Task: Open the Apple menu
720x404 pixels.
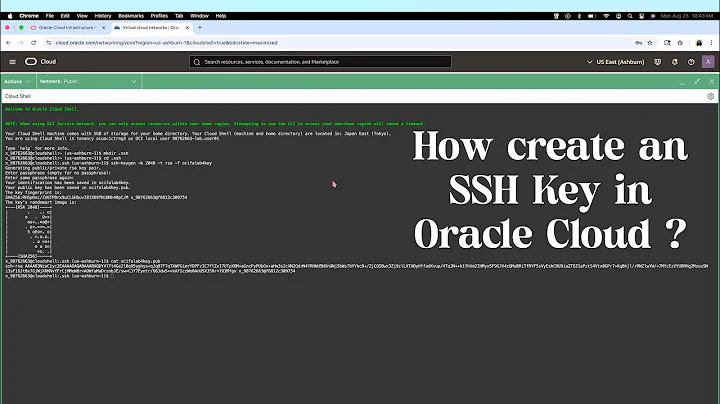Action: 10,16
